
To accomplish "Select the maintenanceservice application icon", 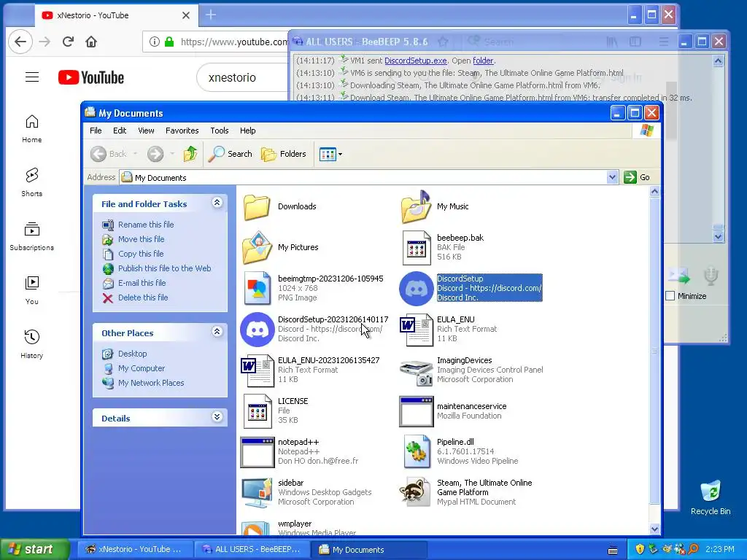I will pyautogui.click(x=416, y=411).
